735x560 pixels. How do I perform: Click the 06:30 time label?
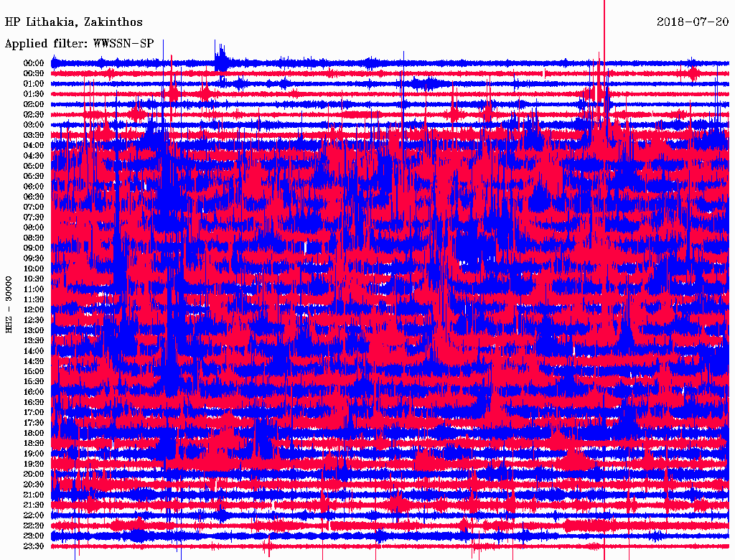point(34,197)
